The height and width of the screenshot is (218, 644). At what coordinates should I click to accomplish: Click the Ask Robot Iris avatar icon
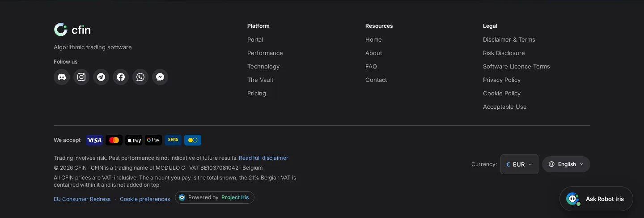pyautogui.click(x=573, y=199)
